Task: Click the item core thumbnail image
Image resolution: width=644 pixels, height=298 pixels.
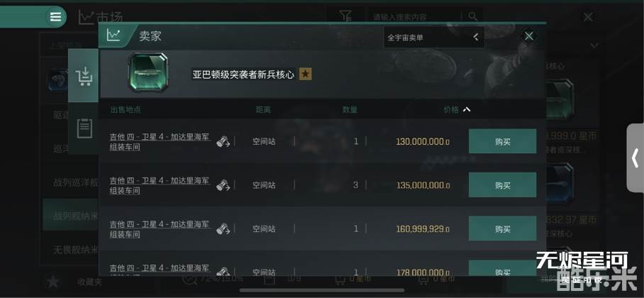Action: pyautogui.click(x=148, y=72)
